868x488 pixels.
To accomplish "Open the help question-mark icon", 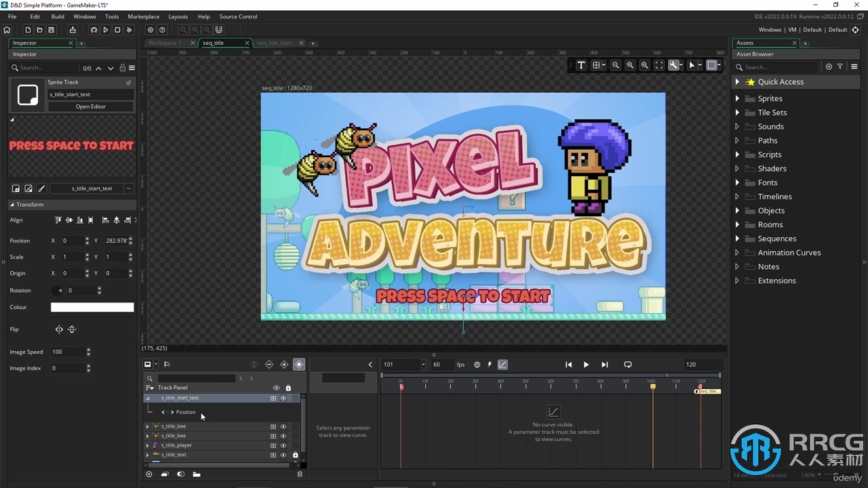I will [x=162, y=30].
